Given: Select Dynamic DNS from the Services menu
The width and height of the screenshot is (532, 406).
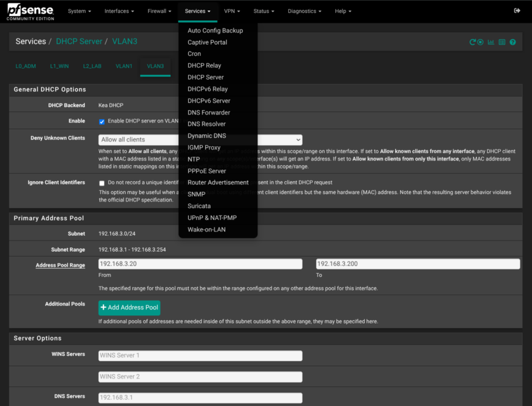Looking at the screenshot, I should (x=207, y=136).
